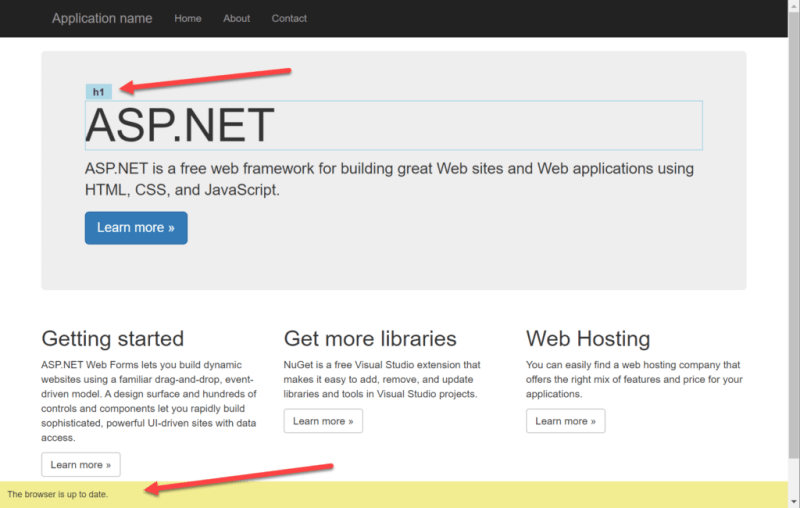The image size is (800, 508).
Task: Open the Home navigation link
Action: [188, 18]
